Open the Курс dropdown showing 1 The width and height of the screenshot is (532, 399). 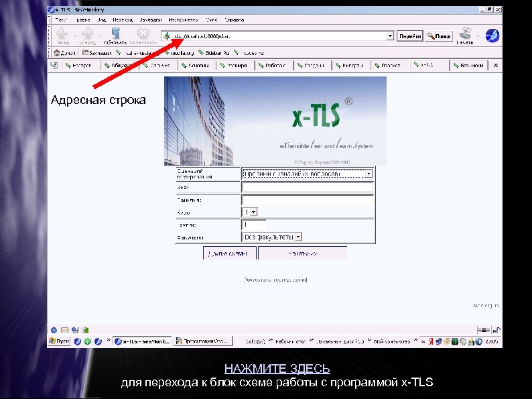click(x=250, y=212)
